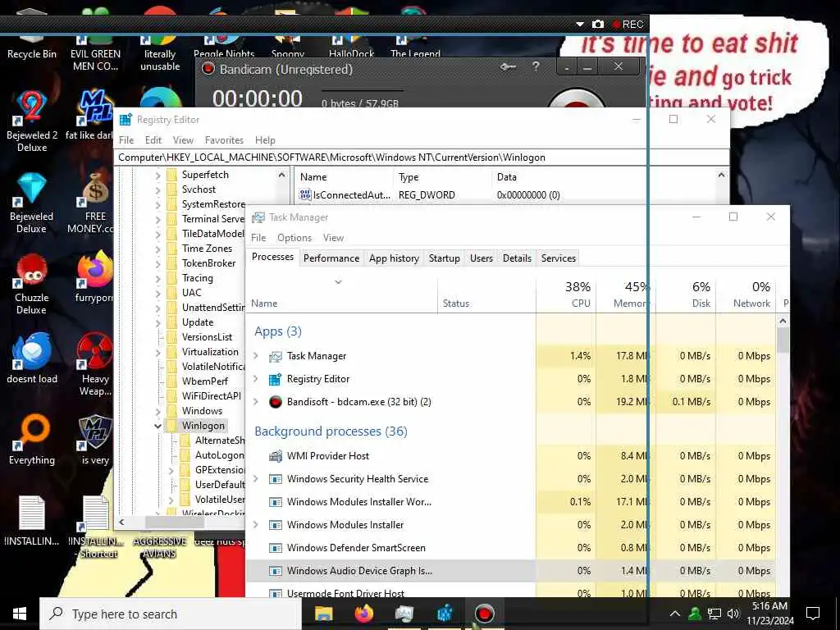
Task: Expand the GPExtensions registry subkey
Action: point(171,470)
